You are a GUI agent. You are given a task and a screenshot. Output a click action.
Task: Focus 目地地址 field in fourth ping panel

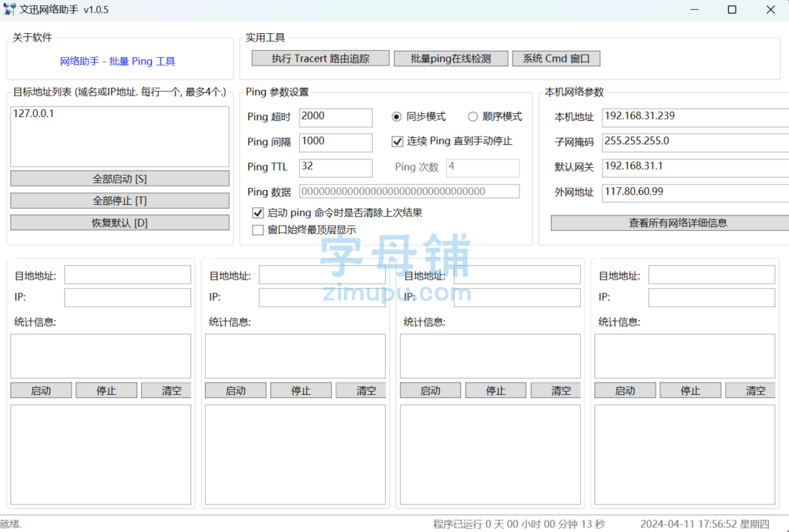tap(711, 275)
